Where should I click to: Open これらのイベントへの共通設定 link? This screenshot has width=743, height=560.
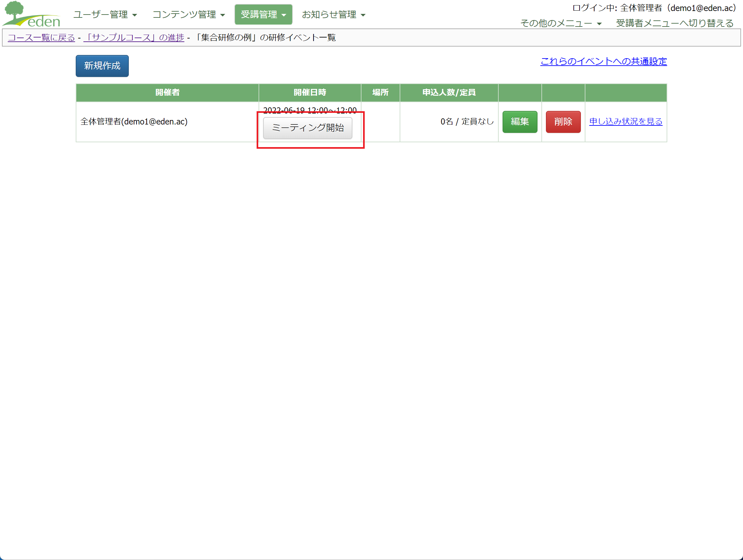603,61
